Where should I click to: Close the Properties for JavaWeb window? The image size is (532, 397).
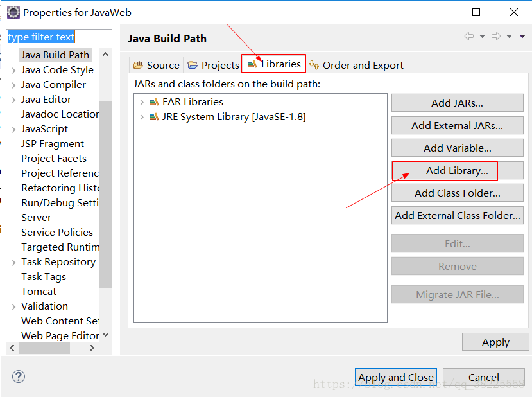tap(513, 13)
